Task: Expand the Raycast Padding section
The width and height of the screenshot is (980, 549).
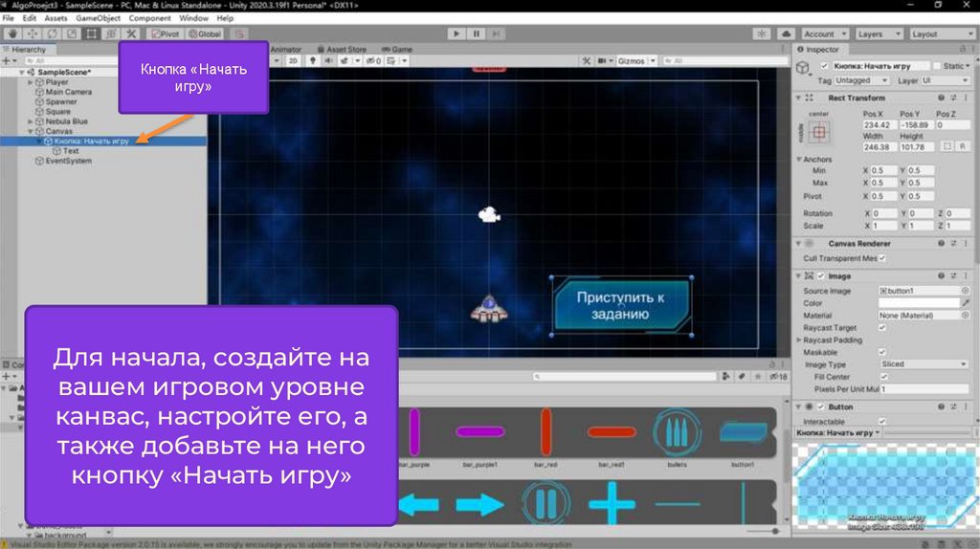Action: [x=799, y=340]
